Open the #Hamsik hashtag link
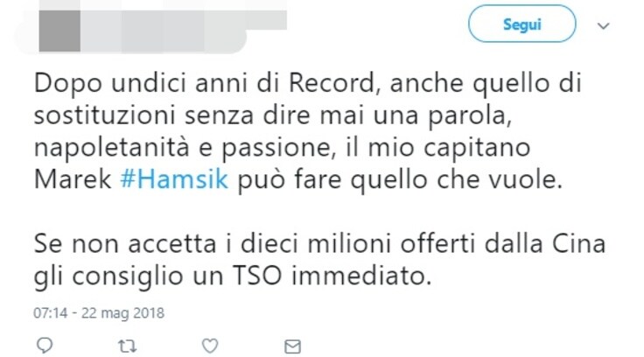644x357 pixels. [174, 179]
